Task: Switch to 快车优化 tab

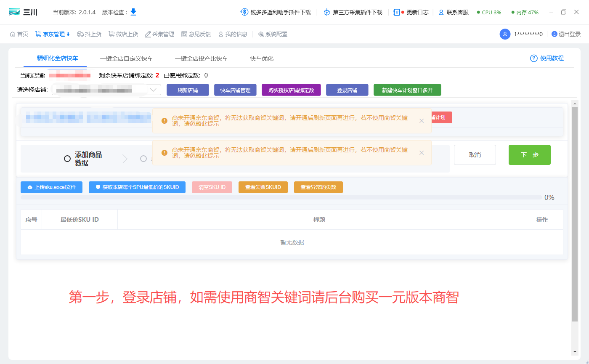Action: [262, 58]
